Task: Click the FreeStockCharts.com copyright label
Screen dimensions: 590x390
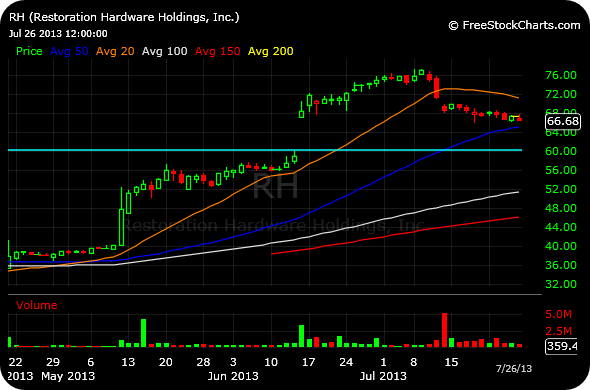Action: click(514, 25)
